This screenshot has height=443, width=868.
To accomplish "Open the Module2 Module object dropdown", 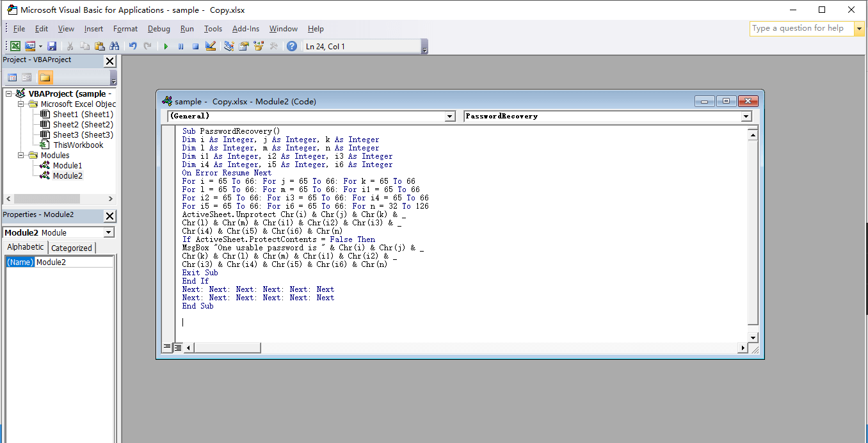I will click(x=109, y=232).
